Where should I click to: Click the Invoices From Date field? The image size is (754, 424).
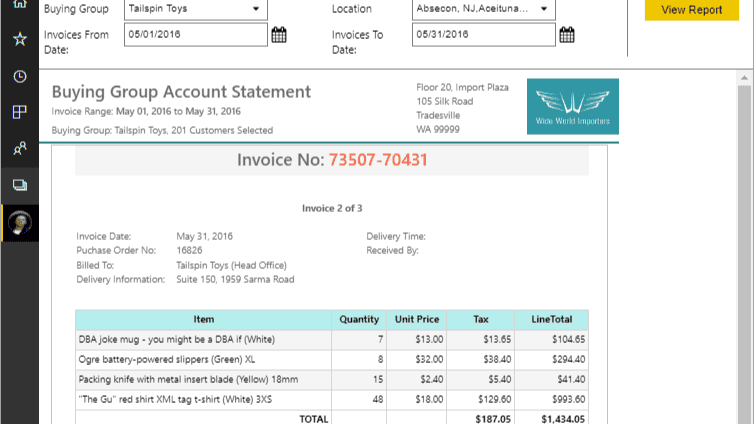[194, 35]
